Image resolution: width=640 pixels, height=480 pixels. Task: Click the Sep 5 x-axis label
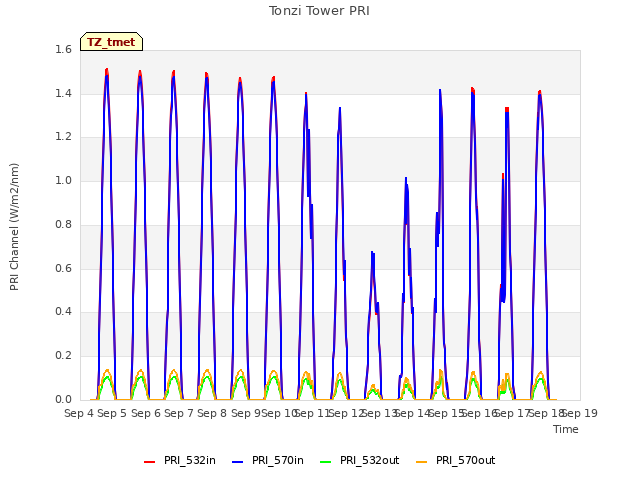pyautogui.click(x=112, y=413)
